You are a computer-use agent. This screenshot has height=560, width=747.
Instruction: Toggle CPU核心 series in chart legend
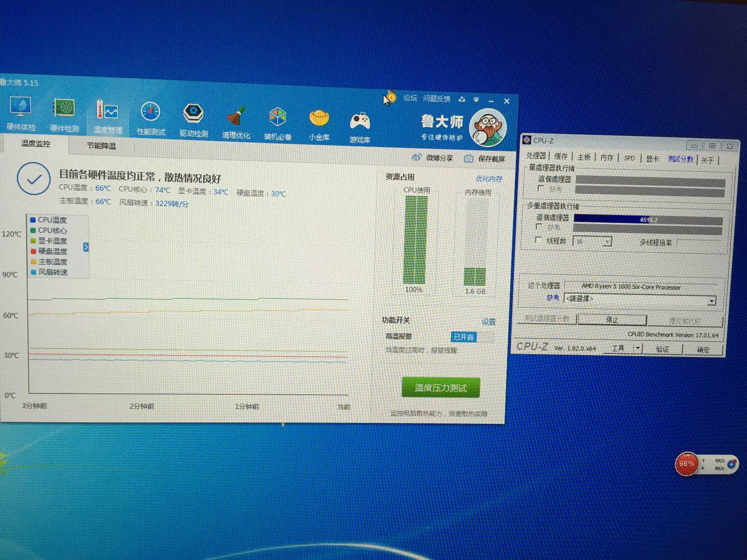(48, 230)
